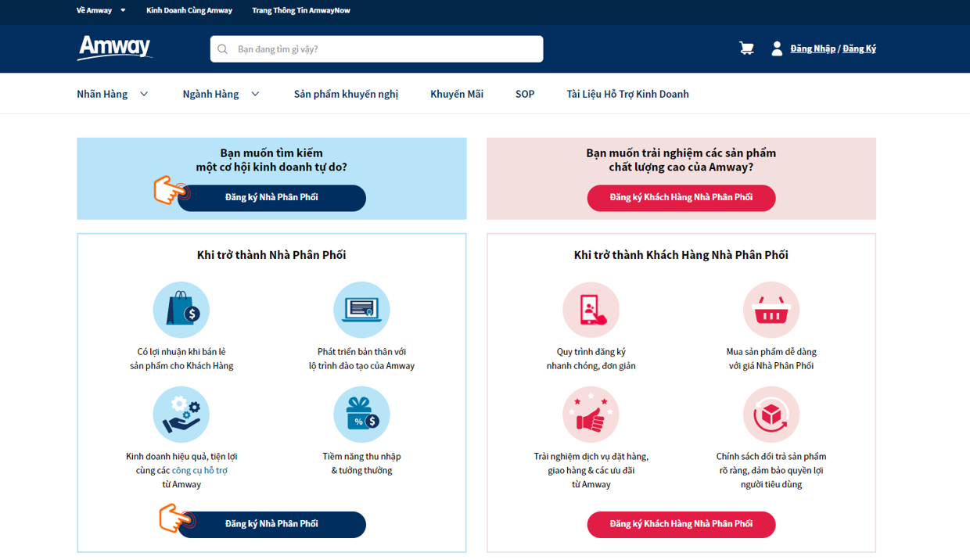Click text Phát triển bản thân với

tap(361, 352)
